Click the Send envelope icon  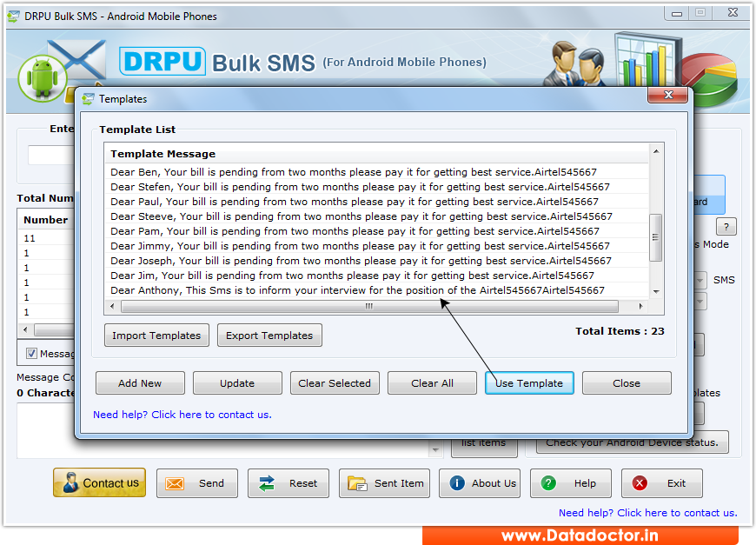click(x=175, y=483)
